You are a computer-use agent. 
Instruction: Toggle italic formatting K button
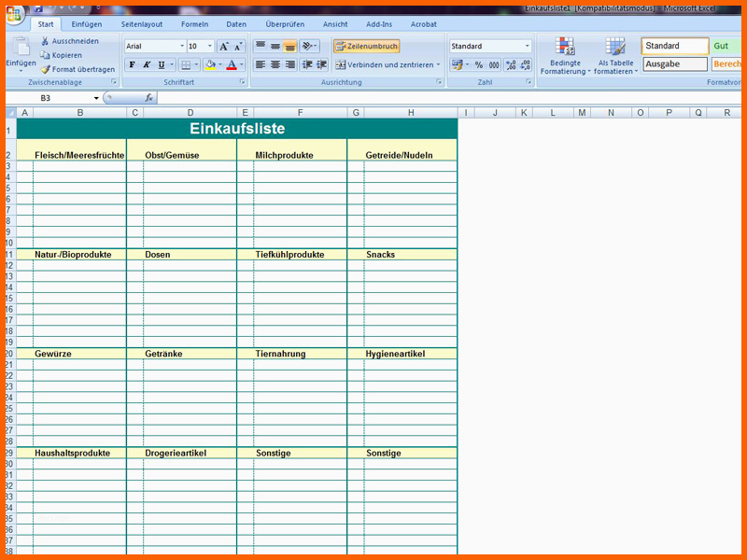point(147,64)
